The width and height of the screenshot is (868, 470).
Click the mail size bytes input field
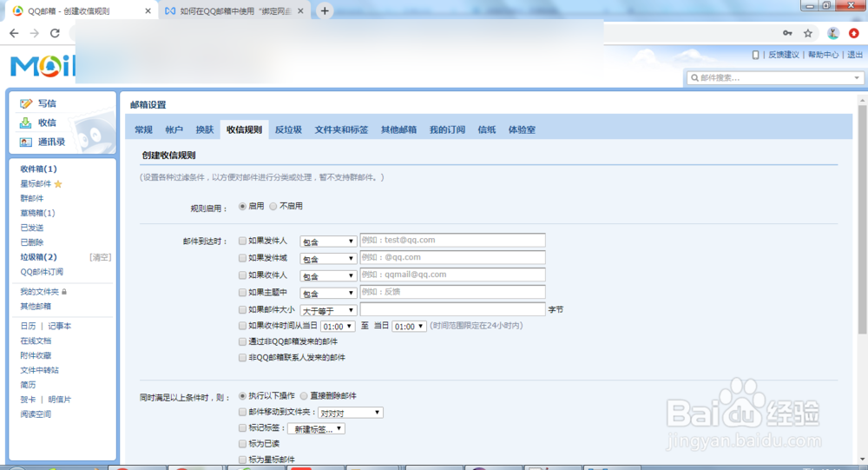(452, 309)
